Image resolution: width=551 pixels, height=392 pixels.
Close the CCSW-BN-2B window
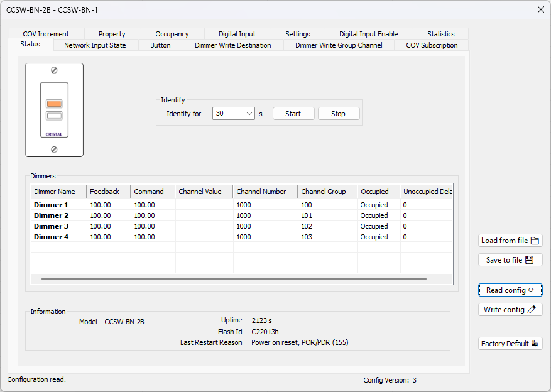(x=541, y=9)
